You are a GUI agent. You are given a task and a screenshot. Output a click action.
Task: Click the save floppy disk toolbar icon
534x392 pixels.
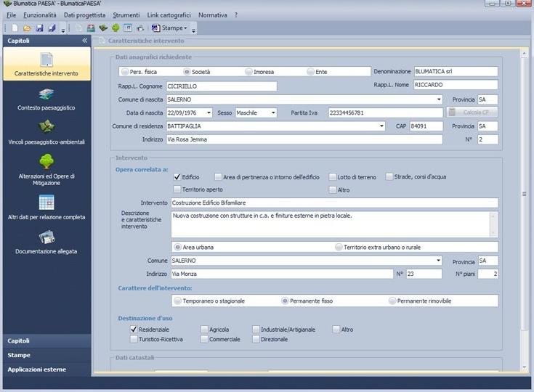pyautogui.click(x=39, y=28)
